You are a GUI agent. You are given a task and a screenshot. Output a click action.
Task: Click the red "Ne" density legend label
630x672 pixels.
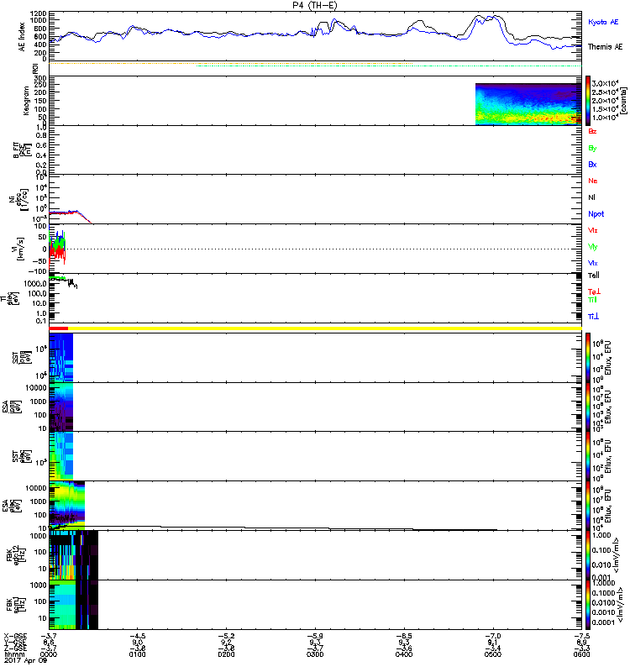[593, 181]
